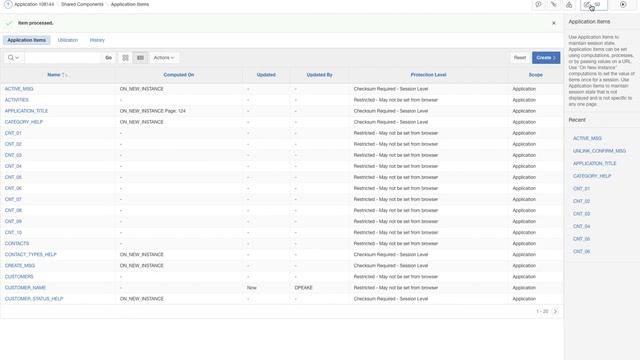This screenshot has width=640, height=360.
Task: Open UNLINK_CONFIRM_MSG in Recent list
Action: pyautogui.click(x=599, y=151)
